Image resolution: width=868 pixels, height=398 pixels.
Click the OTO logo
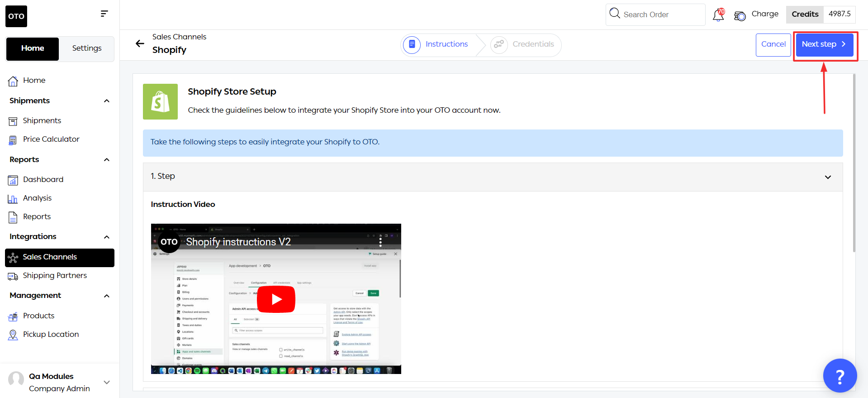pos(16,16)
